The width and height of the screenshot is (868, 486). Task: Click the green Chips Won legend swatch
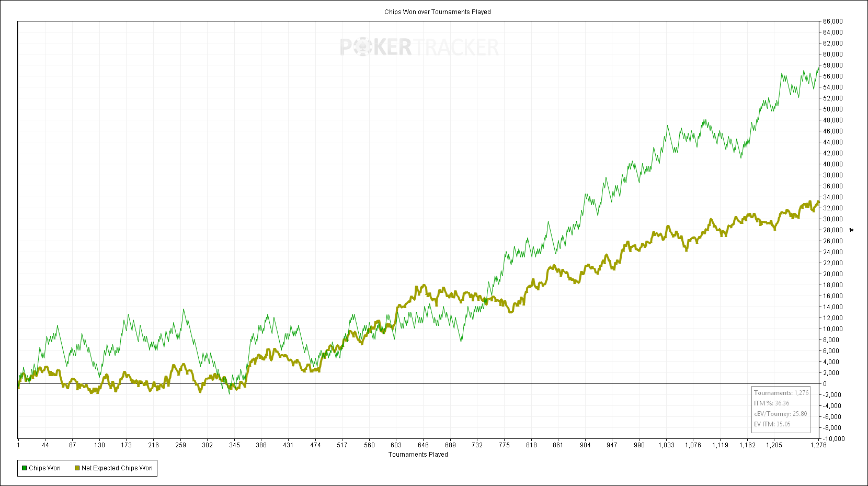point(24,468)
